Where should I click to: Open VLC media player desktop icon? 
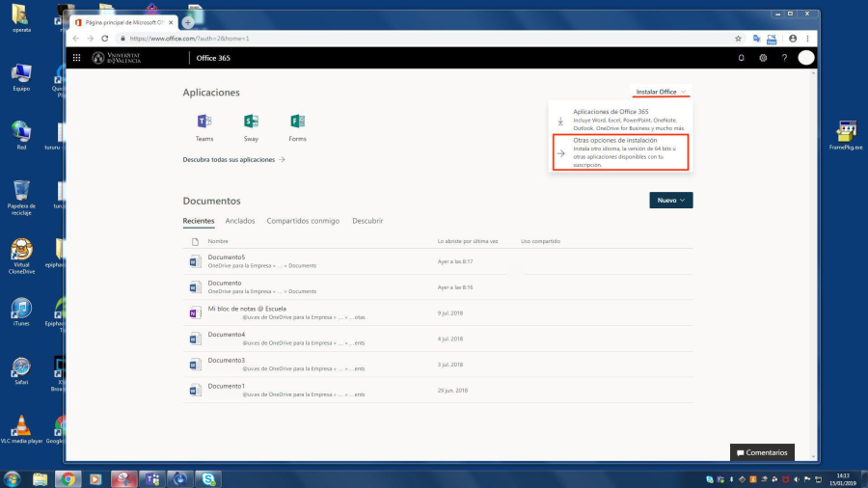coord(21,429)
